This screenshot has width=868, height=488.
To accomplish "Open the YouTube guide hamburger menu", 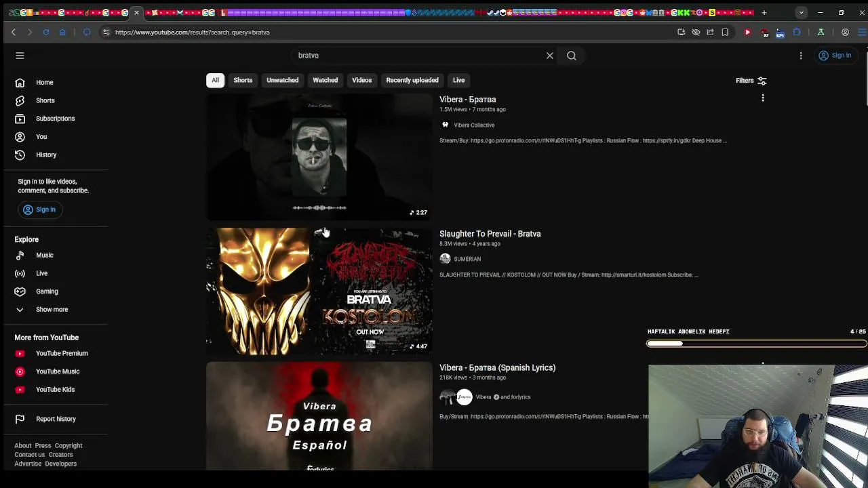I will 20,56.
